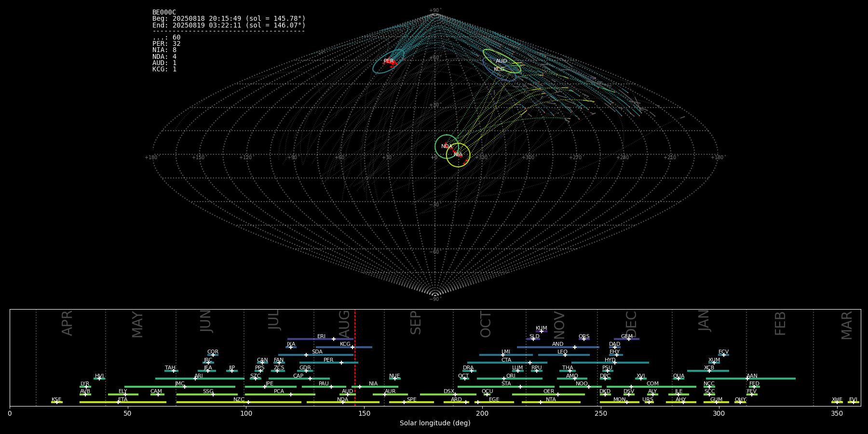Click the COM shower bar in timeline
The height and width of the screenshot is (434, 868).
(652, 386)
